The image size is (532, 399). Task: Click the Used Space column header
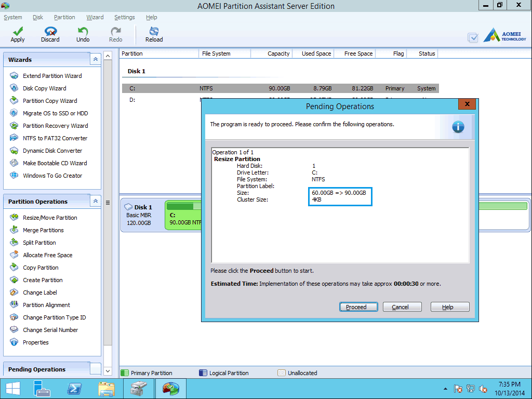(x=313, y=54)
